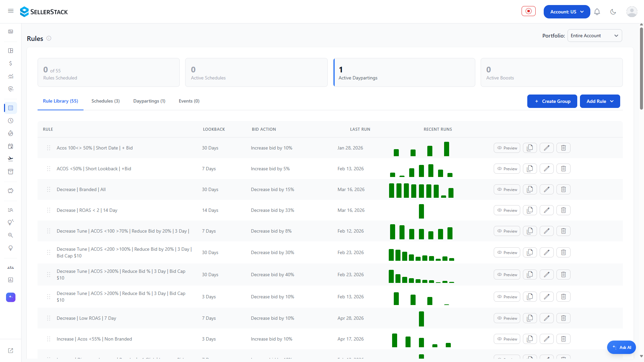This screenshot has width=644, height=362.
Task: Edit the ACOS <50% Short Lookback rule
Action: tap(547, 169)
